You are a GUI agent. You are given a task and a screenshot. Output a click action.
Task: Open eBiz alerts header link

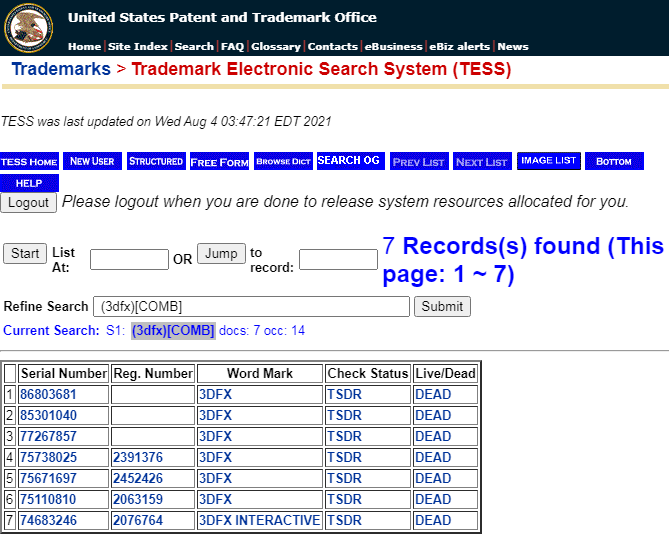(460, 46)
